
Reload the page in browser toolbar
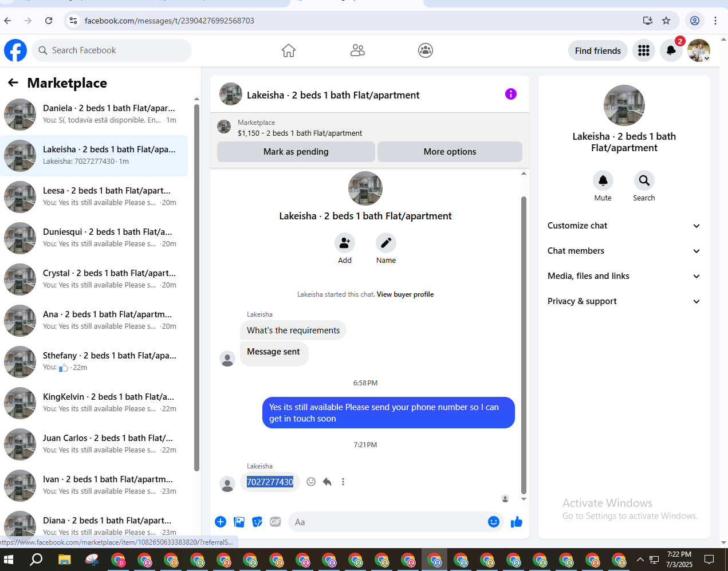49,21
